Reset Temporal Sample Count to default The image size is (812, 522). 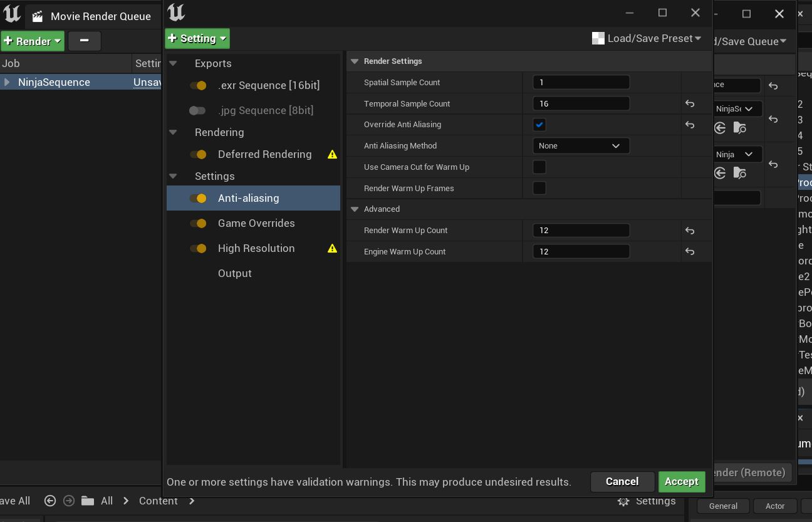(690, 104)
